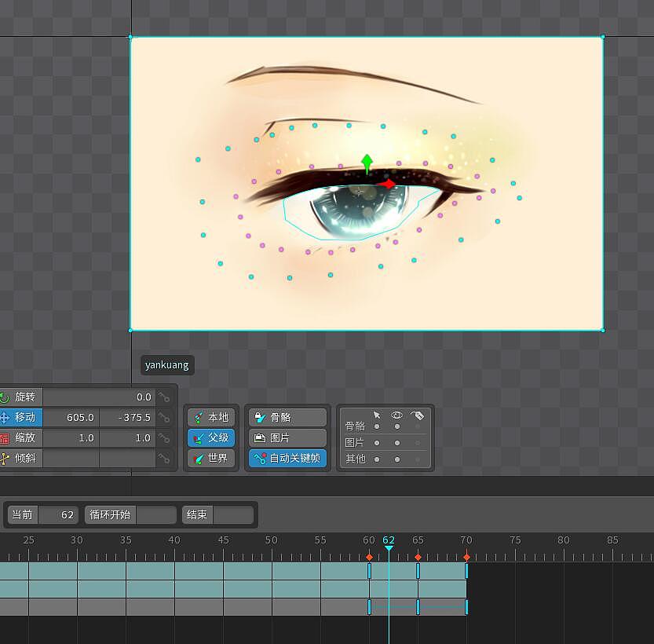Toggle 骨骼 row visibility dot
The image size is (654, 644).
point(397,426)
